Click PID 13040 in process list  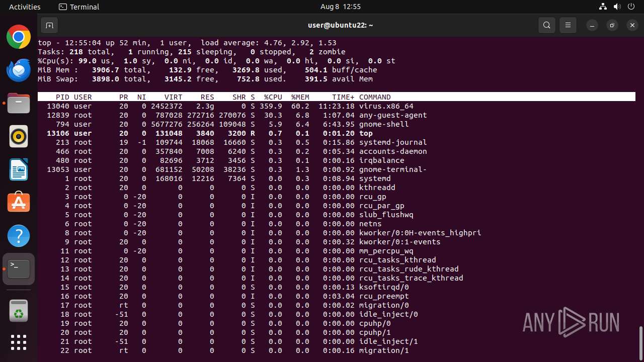pos(58,106)
